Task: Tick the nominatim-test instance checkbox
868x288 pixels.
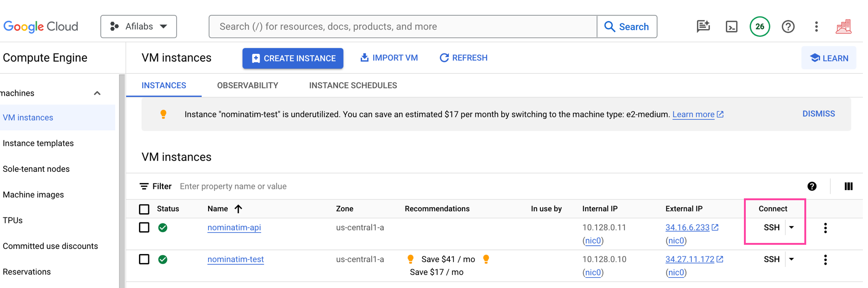Action: click(x=145, y=259)
